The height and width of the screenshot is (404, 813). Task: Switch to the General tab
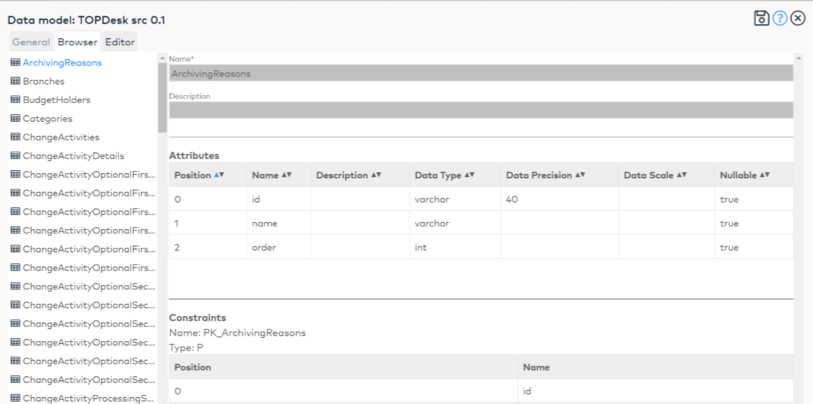31,42
